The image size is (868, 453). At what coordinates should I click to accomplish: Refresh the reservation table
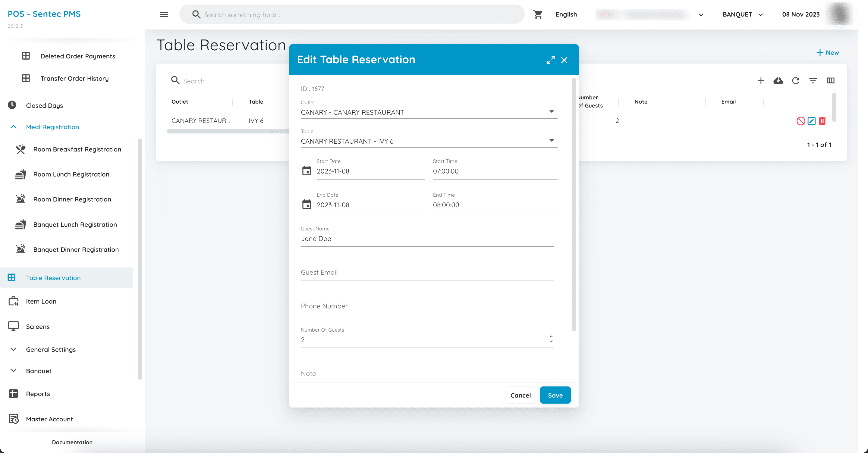pyautogui.click(x=796, y=81)
